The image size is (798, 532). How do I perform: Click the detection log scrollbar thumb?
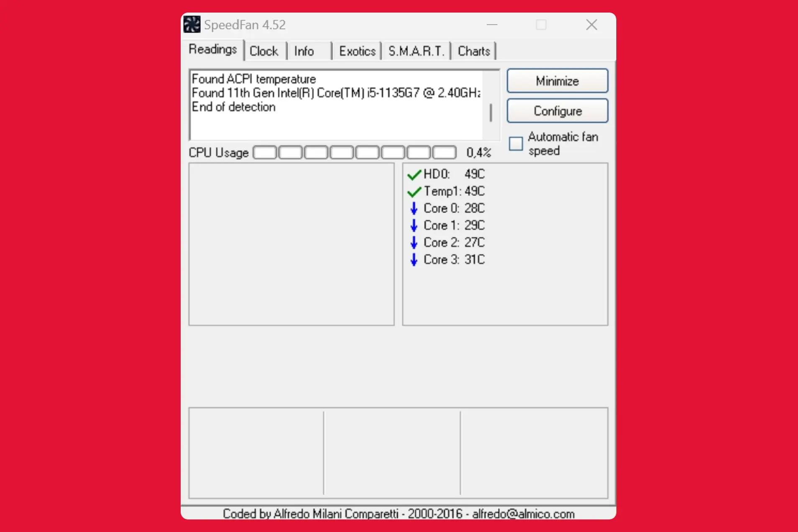point(491,113)
